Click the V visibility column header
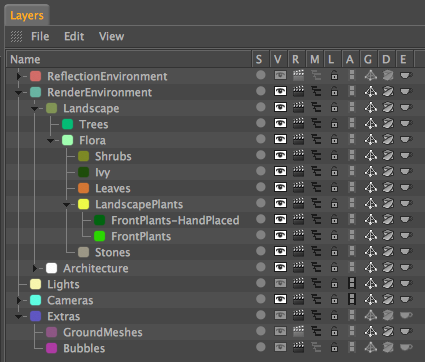The image size is (425, 362). click(x=278, y=59)
